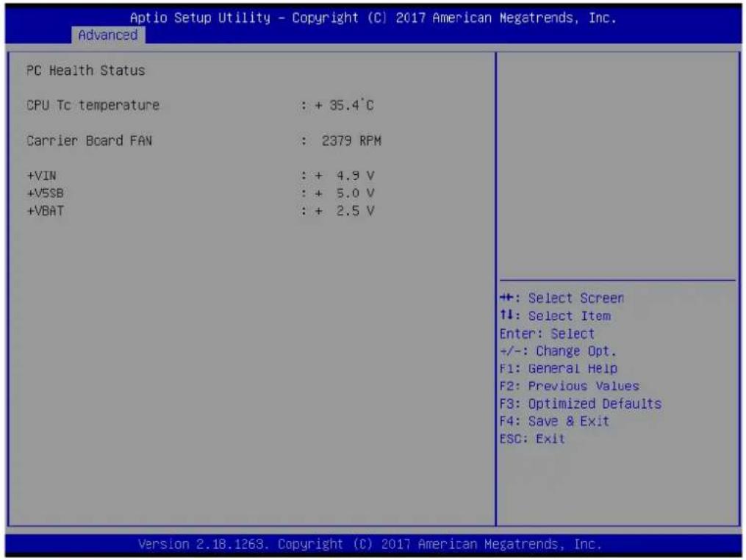The height and width of the screenshot is (560, 746).
Task: Click the Version 2.18.1263 footer text
Action: pyautogui.click(x=370, y=544)
